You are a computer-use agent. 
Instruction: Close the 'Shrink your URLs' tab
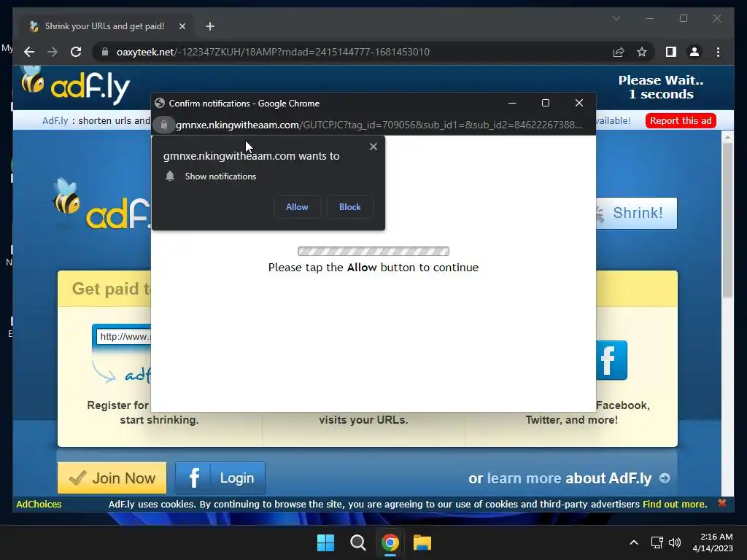[182, 26]
